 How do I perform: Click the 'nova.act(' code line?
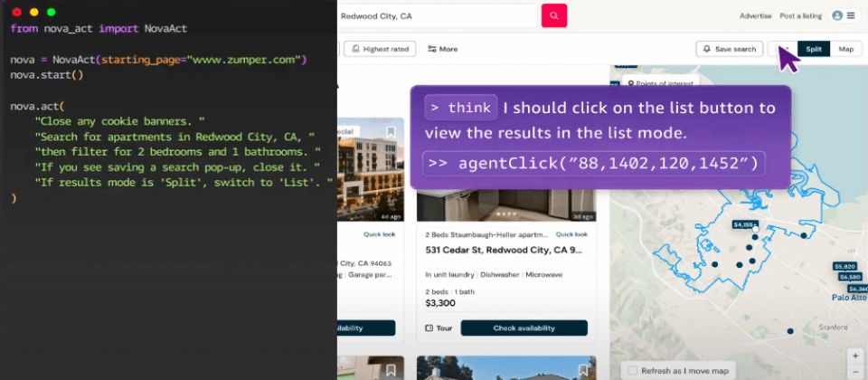[x=37, y=105]
